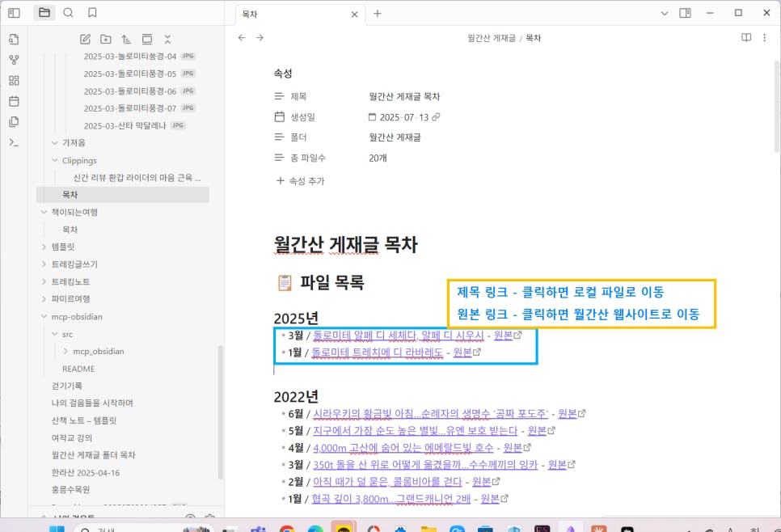Collapse the src folder
Image resolution: width=781 pixels, height=532 pixels.
(55, 334)
